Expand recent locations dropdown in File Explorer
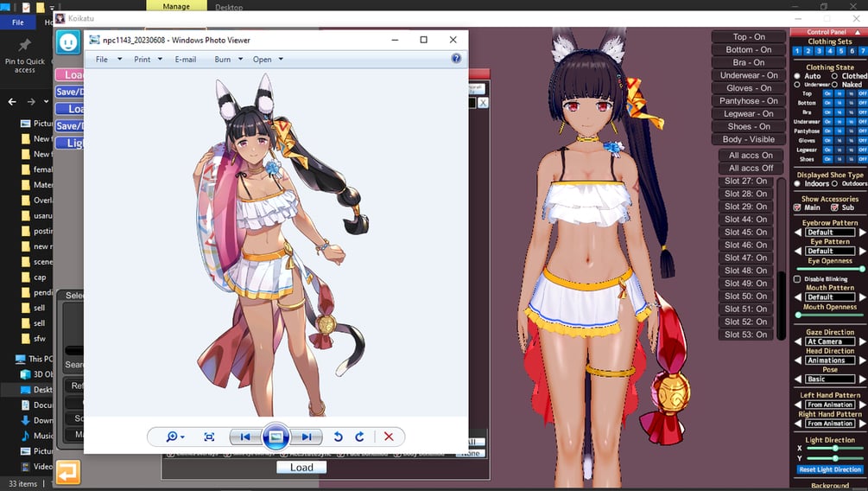 [x=46, y=101]
